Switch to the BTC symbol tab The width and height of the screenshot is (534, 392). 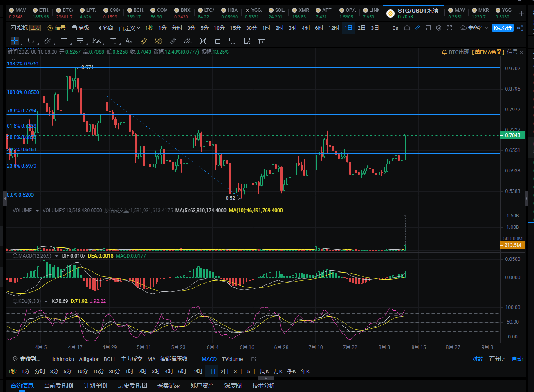pyautogui.click(x=65, y=13)
